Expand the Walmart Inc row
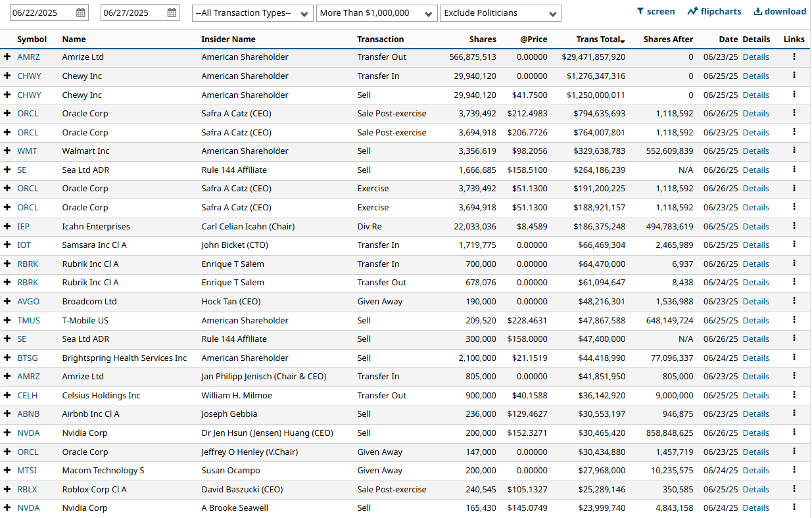This screenshot has height=518, width=812. pyautogui.click(x=7, y=151)
